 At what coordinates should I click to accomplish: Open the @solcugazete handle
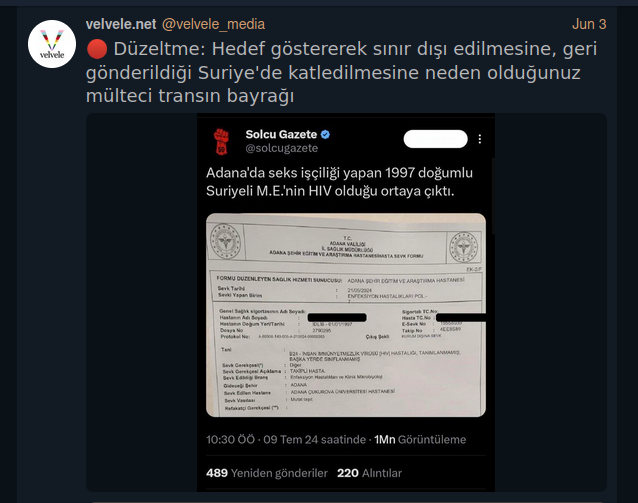pos(282,148)
